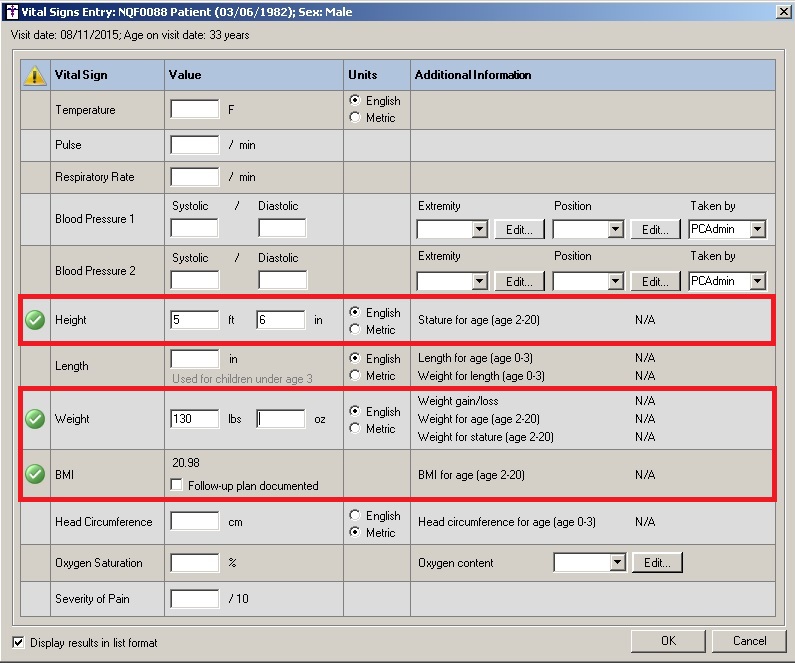This screenshot has width=795, height=663.
Task: Click the application icon in title bar
Action: [12, 11]
